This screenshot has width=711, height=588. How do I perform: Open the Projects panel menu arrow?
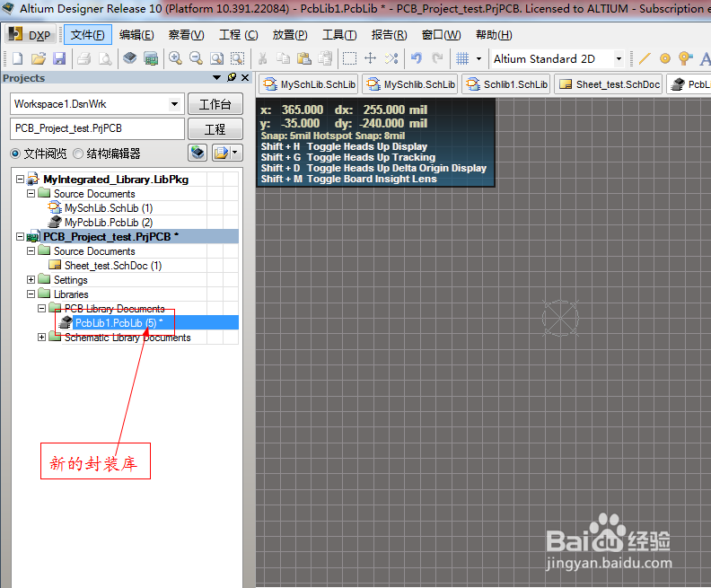click(x=216, y=77)
